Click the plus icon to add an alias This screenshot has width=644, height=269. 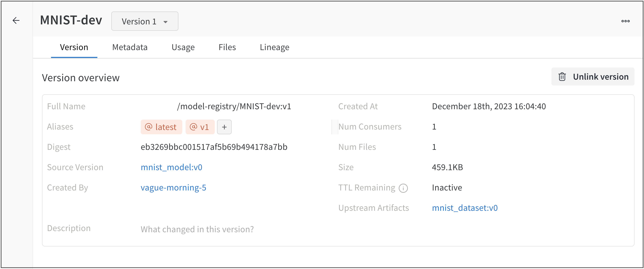(x=224, y=127)
